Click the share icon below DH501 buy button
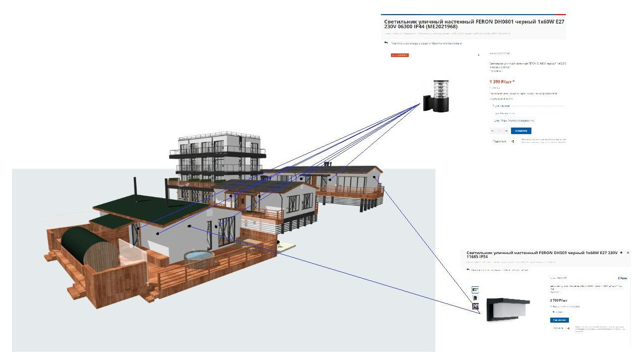644x364 pixels. click(x=568, y=328)
